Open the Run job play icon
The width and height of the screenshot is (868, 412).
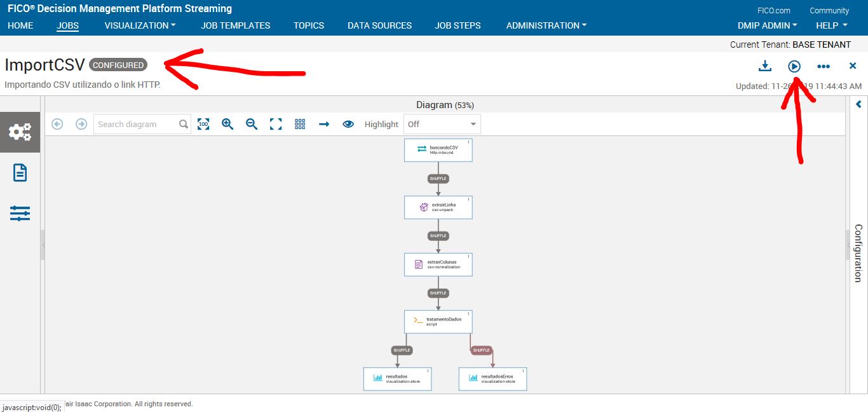point(794,65)
